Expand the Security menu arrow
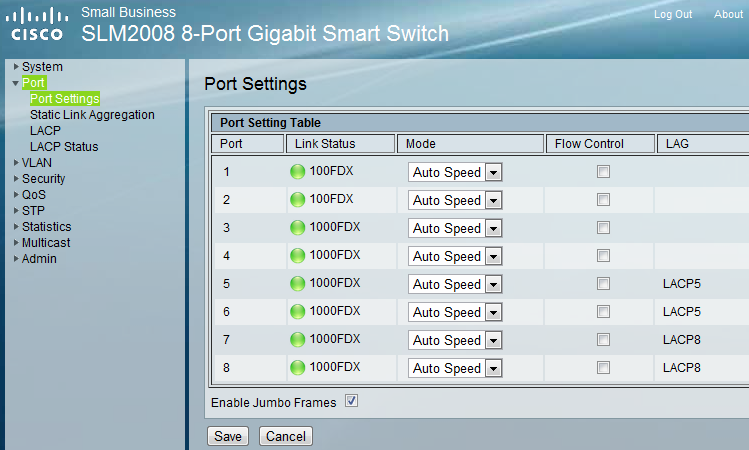The width and height of the screenshot is (749, 450). point(16,178)
